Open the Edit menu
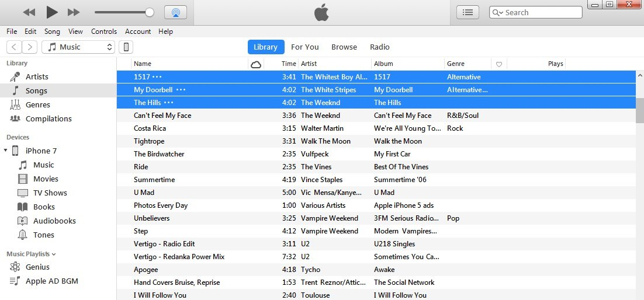The width and height of the screenshot is (644, 300). (x=30, y=31)
